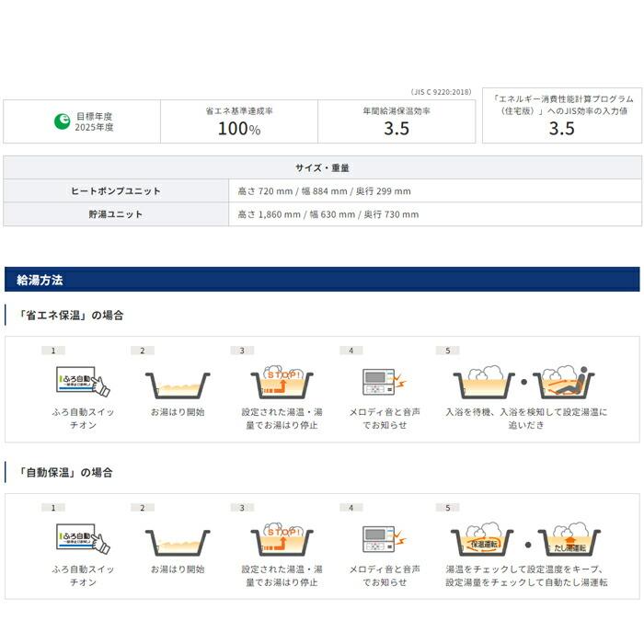644x644 pixels.
Task: Click the 貯湯ユニット table row label
Action: point(116,214)
